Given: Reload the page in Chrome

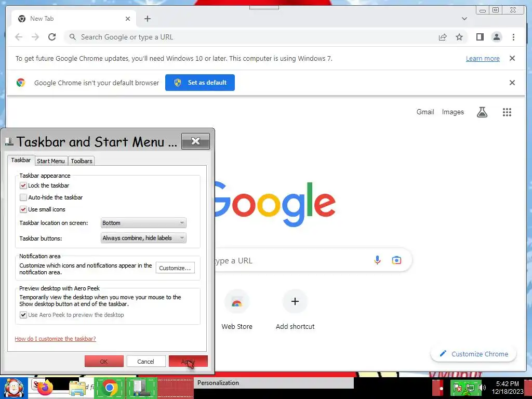Looking at the screenshot, I should click(52, 37).
